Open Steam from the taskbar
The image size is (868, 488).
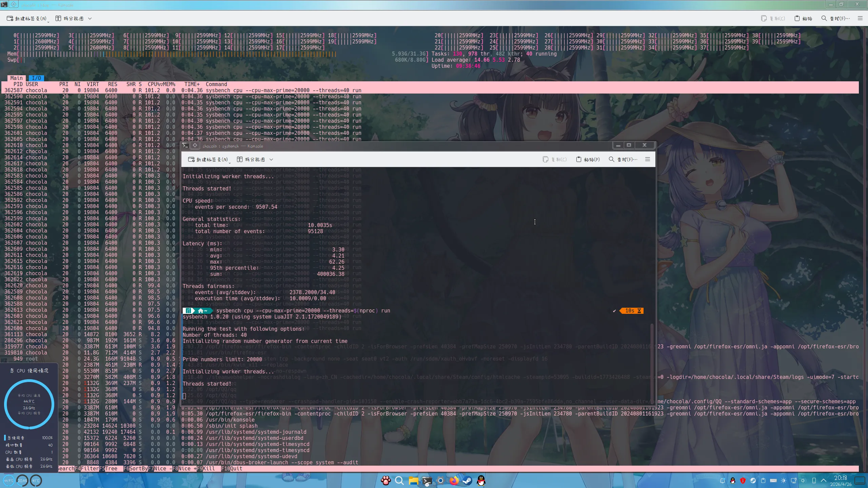coord(468,481)
